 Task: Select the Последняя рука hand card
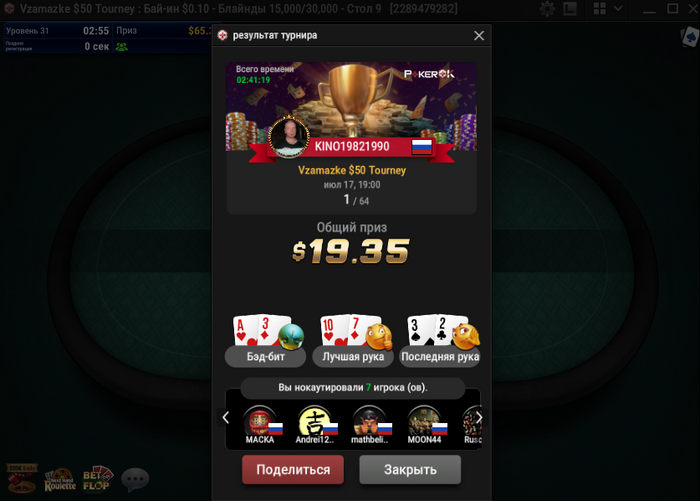tap(440, 340)
